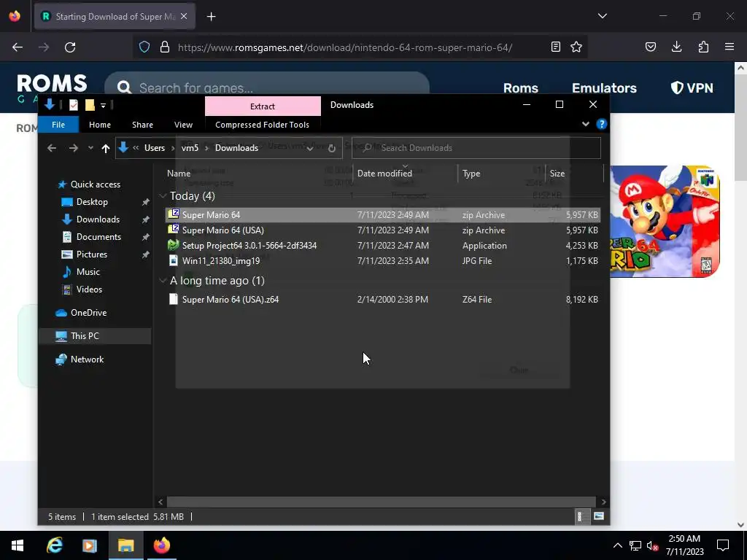Image resolution: width=747 pixels, height=560 pixels.
Task: Open Music in navigation pane
Action: point(88,272)
